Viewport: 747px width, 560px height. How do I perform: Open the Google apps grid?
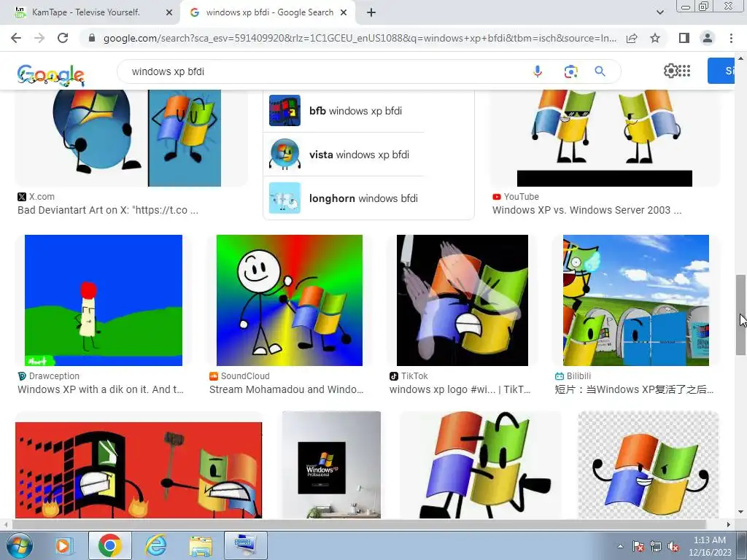coord(684,71)
